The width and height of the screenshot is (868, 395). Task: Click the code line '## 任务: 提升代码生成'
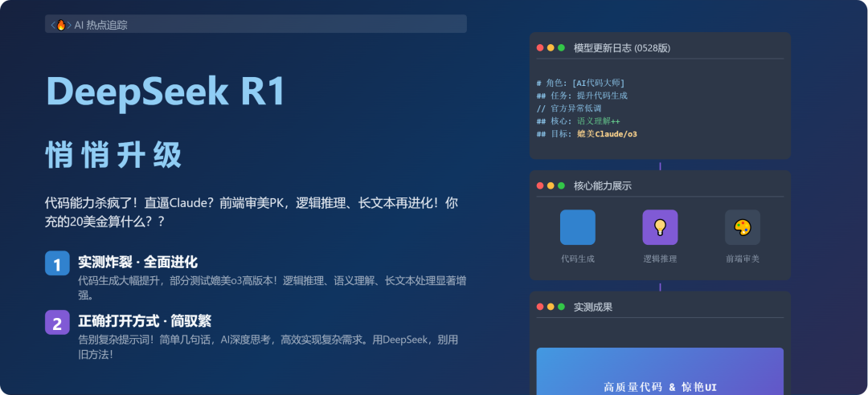tap(582, 96)
